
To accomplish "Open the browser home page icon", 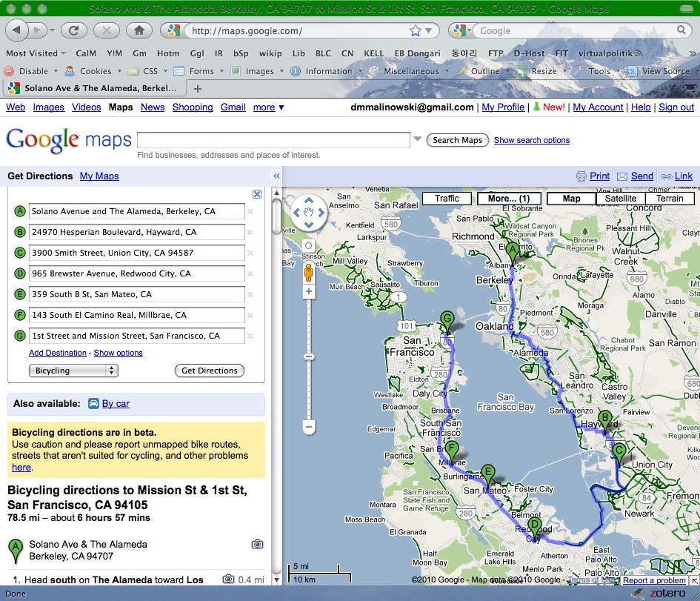I will 139,30.
